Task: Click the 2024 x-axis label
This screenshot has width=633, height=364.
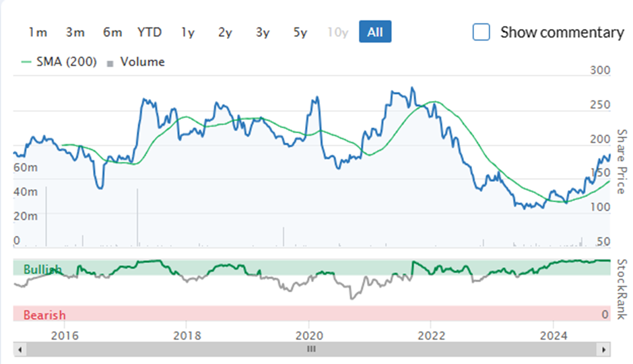Action: tap(554, 335)
